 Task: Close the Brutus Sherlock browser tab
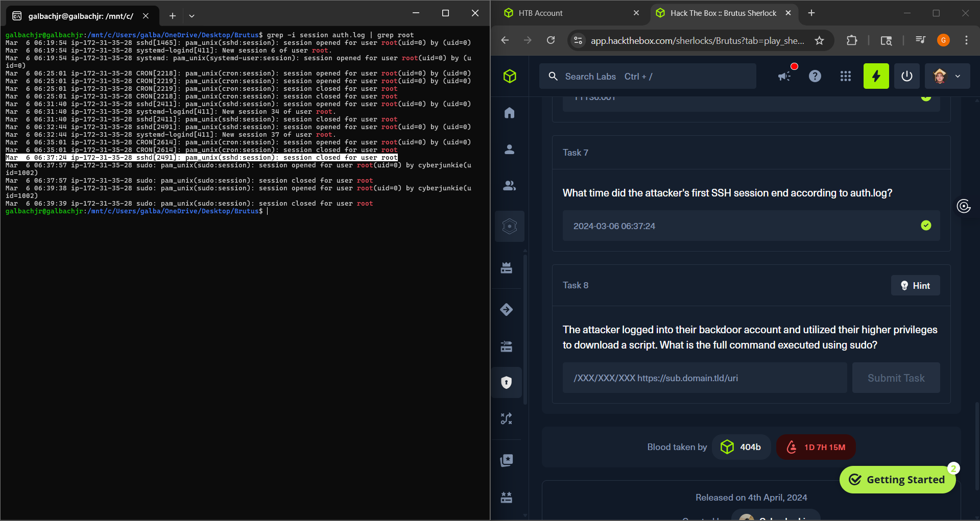tap(788, 13)
